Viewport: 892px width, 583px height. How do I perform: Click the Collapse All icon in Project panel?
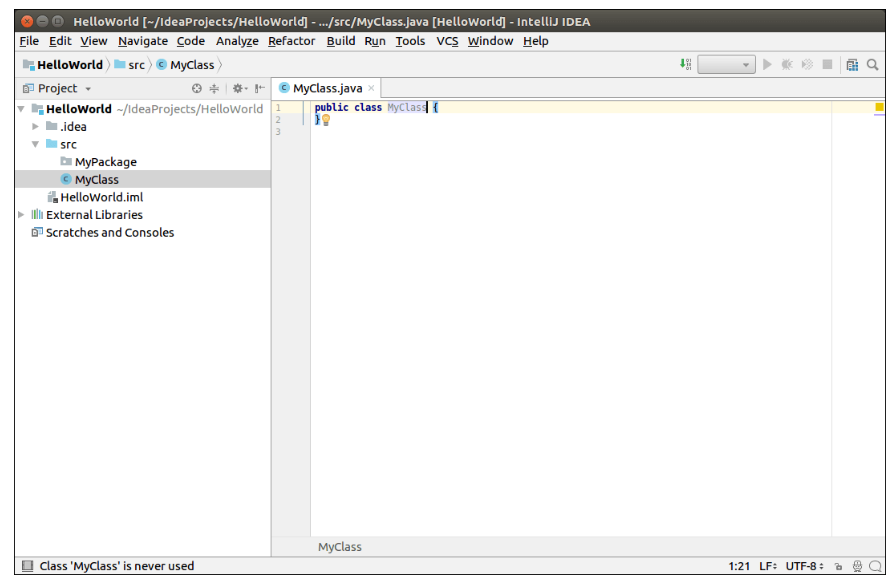click(x=214, y=88)
